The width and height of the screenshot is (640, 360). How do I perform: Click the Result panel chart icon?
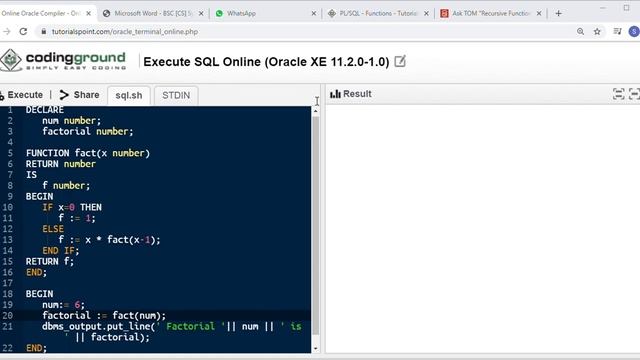pos(336,94)
